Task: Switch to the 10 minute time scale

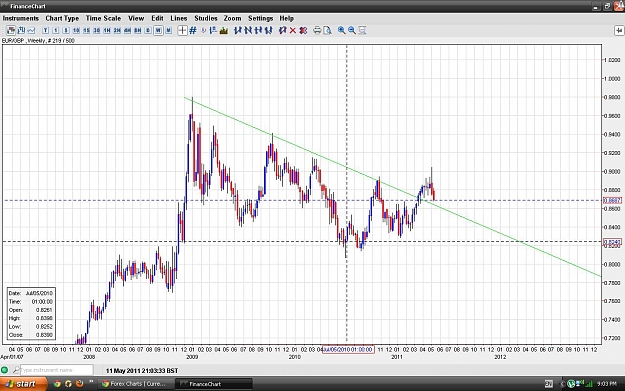Action: (76, 30)
